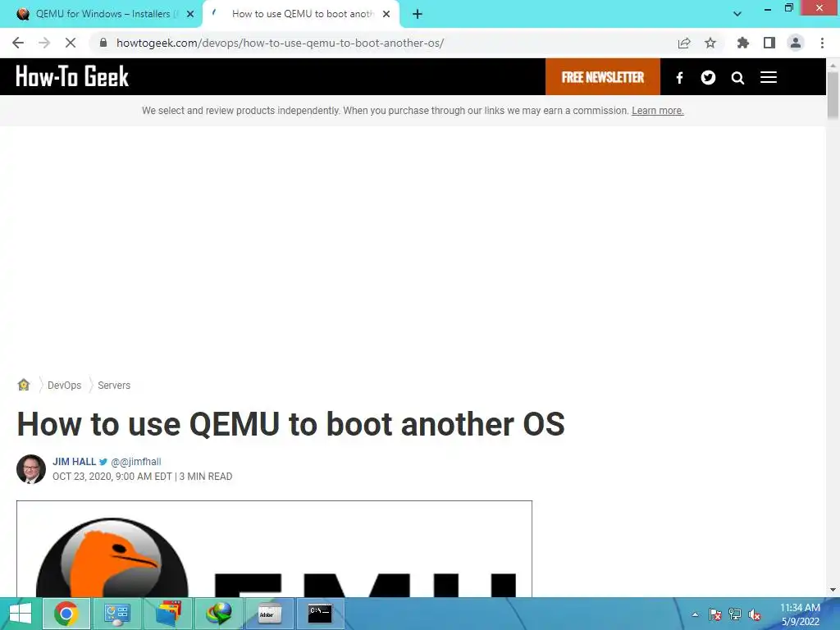Select the How to use QEMU tab
This screenshot has height=630, width=840.
(303, 14)
